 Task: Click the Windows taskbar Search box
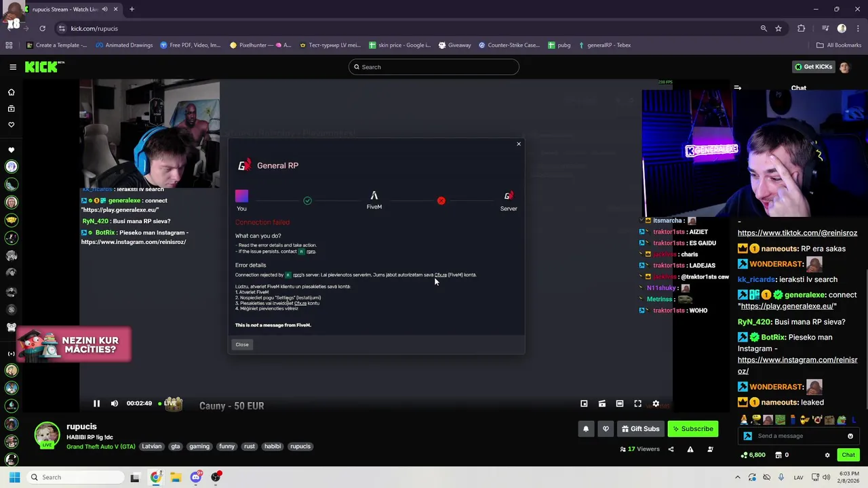pyautogui.click(x=75, y=477)
